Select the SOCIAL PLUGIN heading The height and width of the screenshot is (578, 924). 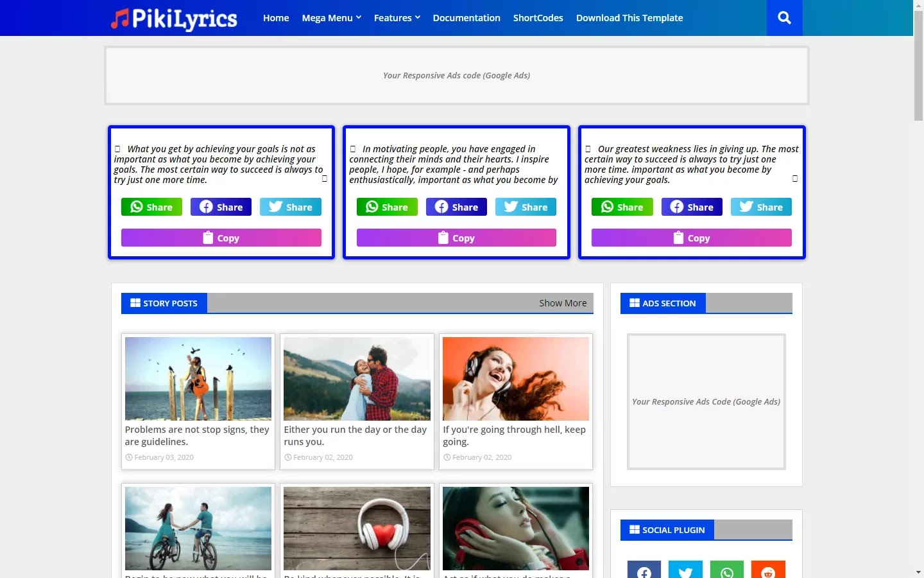[x=667, y=530]
